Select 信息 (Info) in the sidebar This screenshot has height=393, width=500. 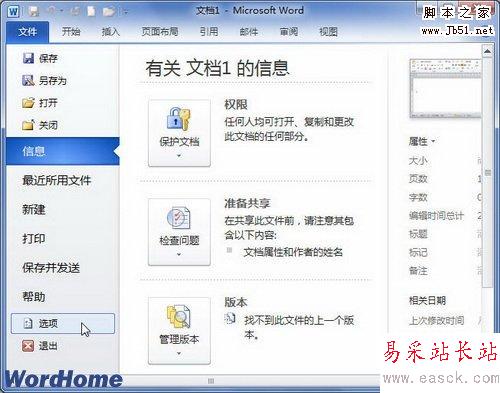[63, 151]
